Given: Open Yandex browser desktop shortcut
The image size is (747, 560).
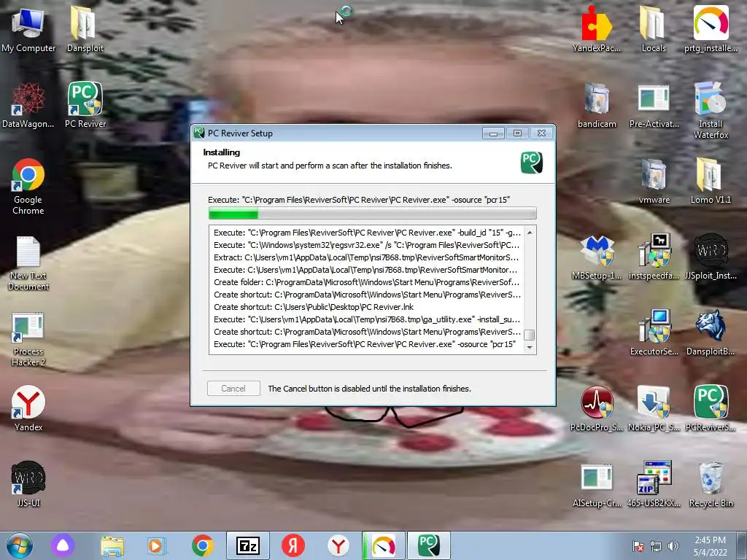Looking at the screenshot, I should pyautogui.click(x=28, y=408).
